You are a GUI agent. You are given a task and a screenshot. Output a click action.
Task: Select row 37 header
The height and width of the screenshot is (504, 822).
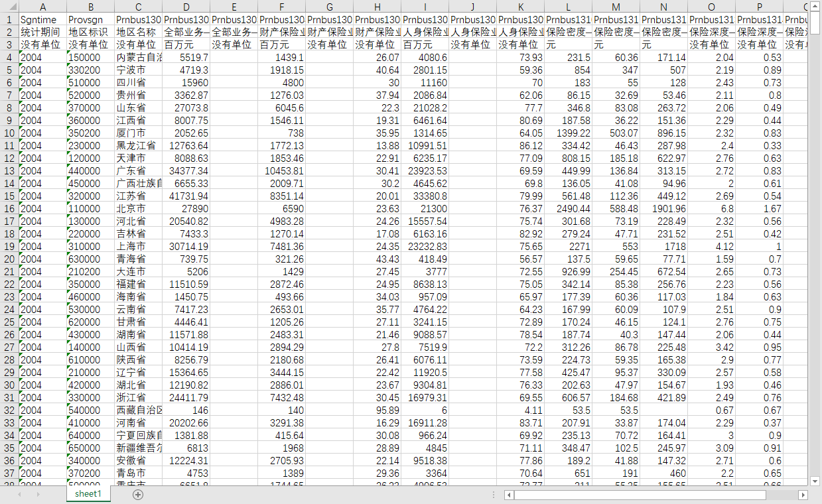pyautogui.click(x=9, y=473)
